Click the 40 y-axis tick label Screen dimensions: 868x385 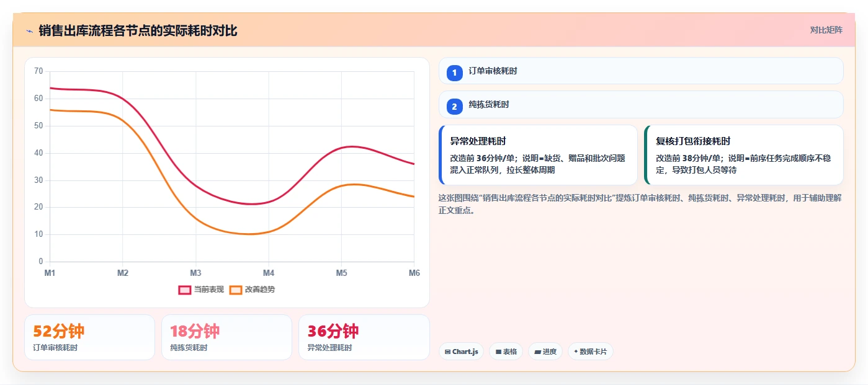(x=38, y=153)
